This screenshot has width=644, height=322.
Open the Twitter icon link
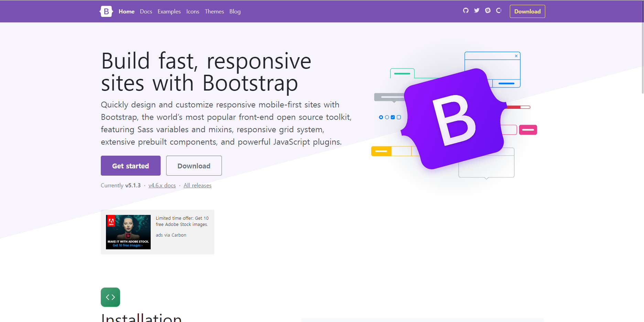(x=477, y=10)
